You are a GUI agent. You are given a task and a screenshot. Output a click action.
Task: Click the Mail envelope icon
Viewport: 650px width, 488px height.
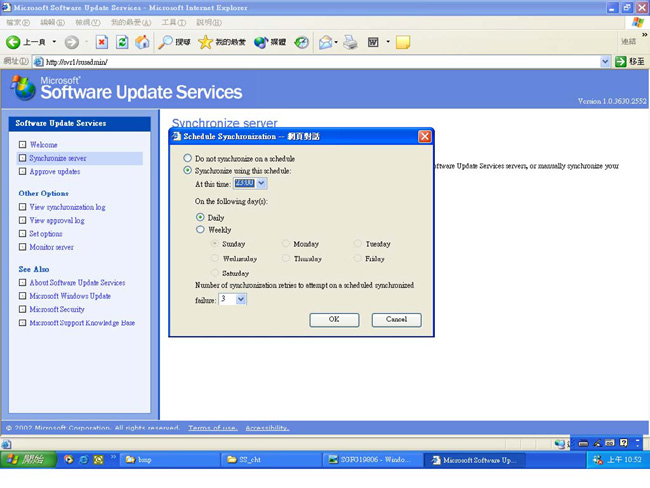click(325, 42)
